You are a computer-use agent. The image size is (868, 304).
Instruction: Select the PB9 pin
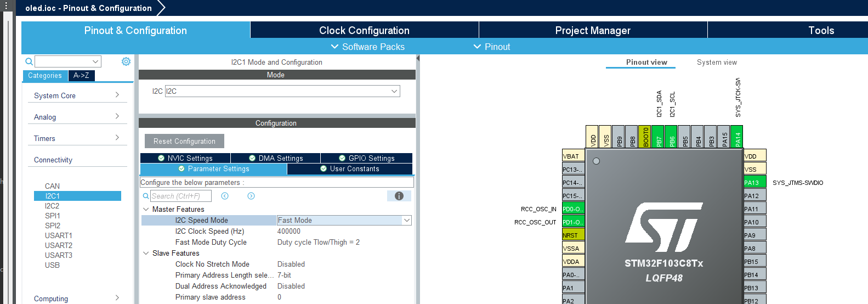pyautogui.click(x=618, y=137)
